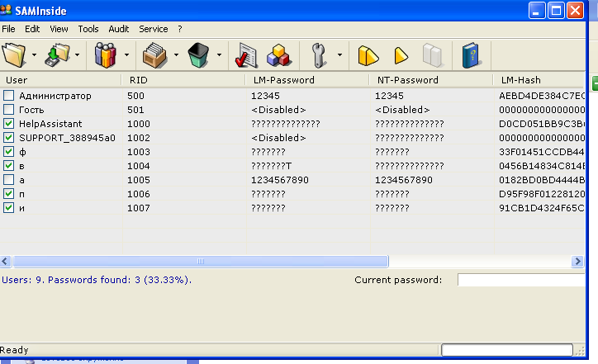Expand the open folder dropdown arrow
The width and height of the screenshot is (598, 364).
[x=34, y=55]
